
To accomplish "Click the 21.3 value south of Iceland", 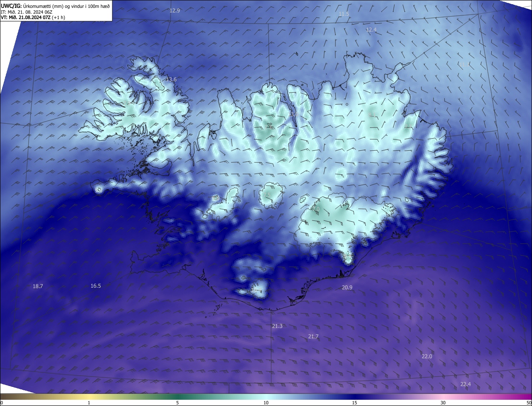I will pyautogui.click(x=277, y=326).
